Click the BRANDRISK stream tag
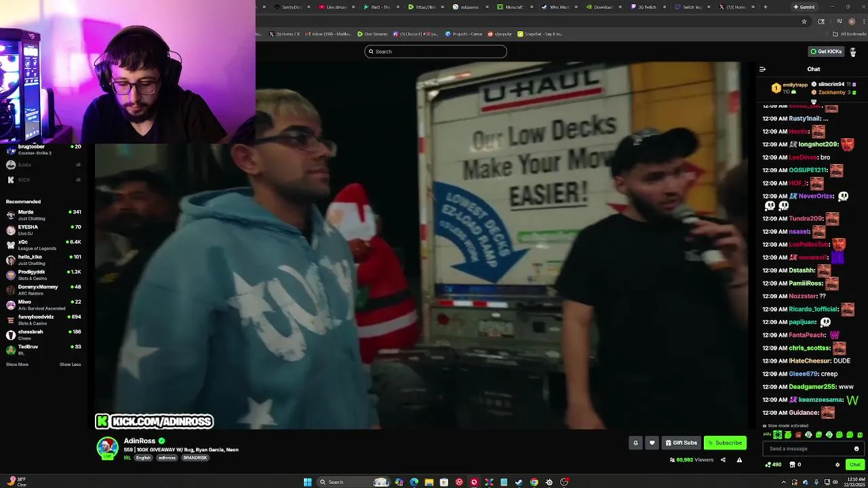 pyautogui.click(x=195, y=457)
